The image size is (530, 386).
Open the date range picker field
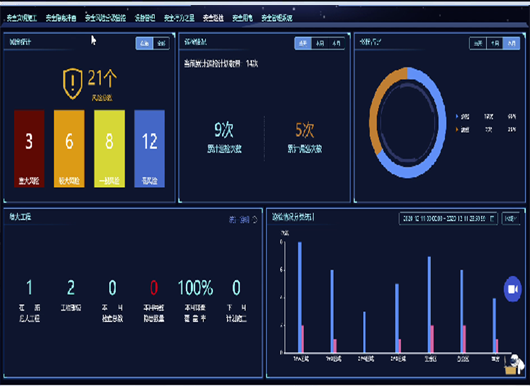pos(448,218)
